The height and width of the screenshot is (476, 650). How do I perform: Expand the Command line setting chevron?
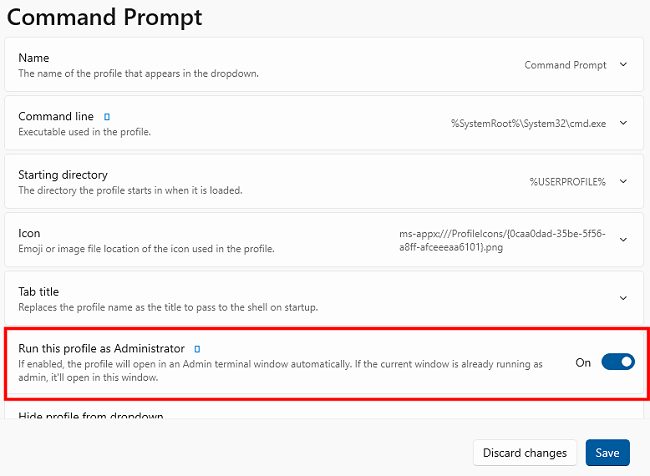pyautogui.click(x=623, y=123)
